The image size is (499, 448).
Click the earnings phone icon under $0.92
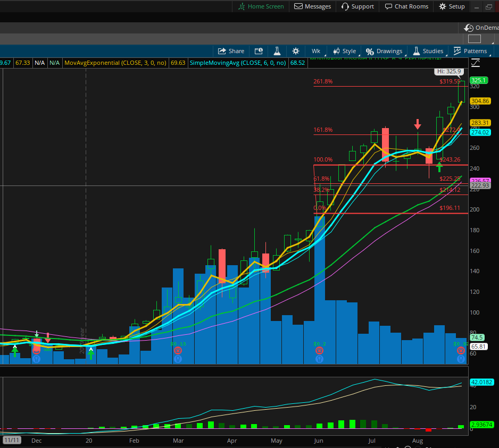tap(461, 351)
